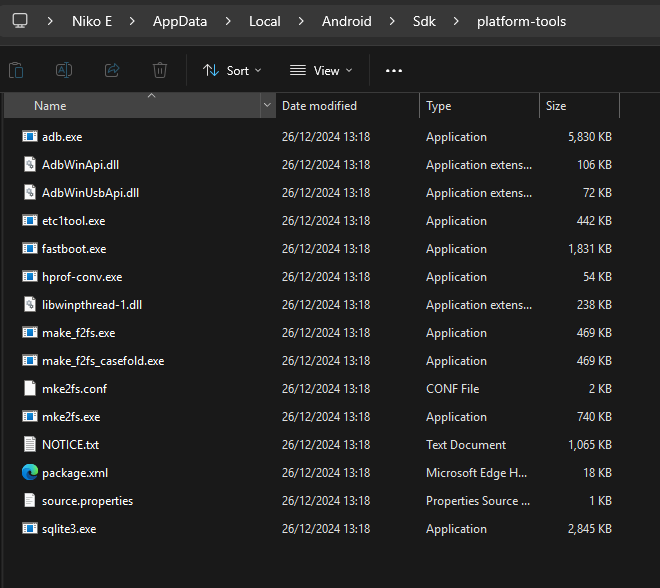Select the hprof-conv.exe file icon

(30, 277)
